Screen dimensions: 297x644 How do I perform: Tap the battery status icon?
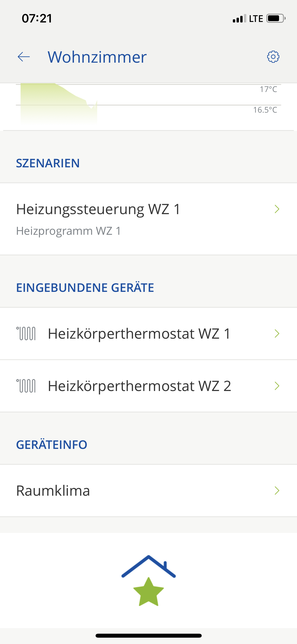276,19
